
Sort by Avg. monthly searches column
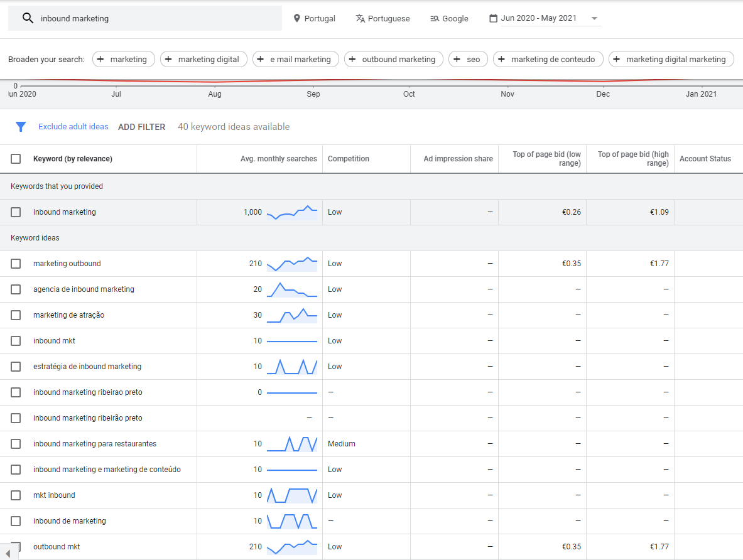point(278,159)
